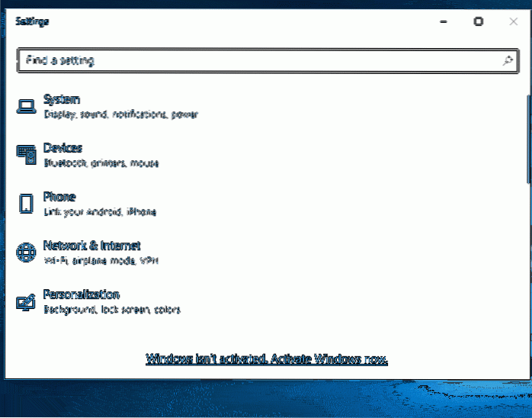This screenshot has width=532, height=418.
Task: Select the Phone category title
Action: (59, 197)
